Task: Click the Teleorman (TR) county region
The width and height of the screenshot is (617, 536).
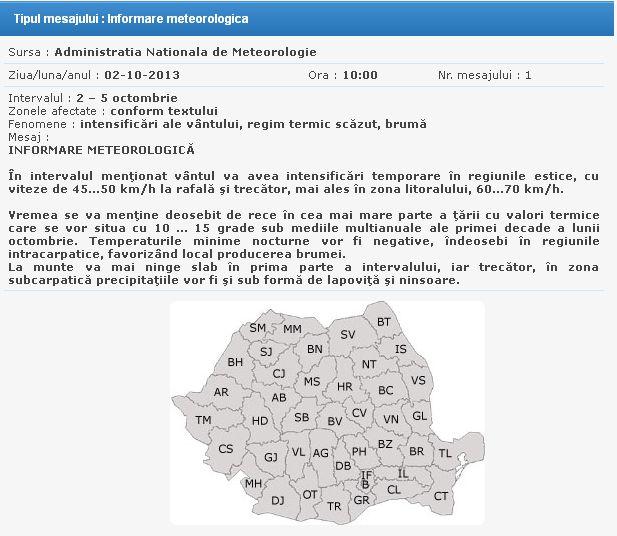Action: [x=334, y=506]
